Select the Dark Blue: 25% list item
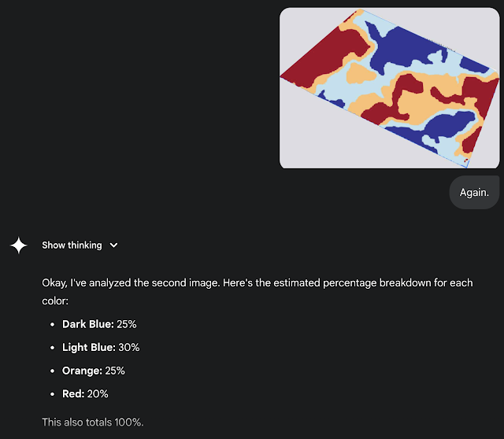The image size is (504, 439). pyautogui.click(x=99, y=324)
